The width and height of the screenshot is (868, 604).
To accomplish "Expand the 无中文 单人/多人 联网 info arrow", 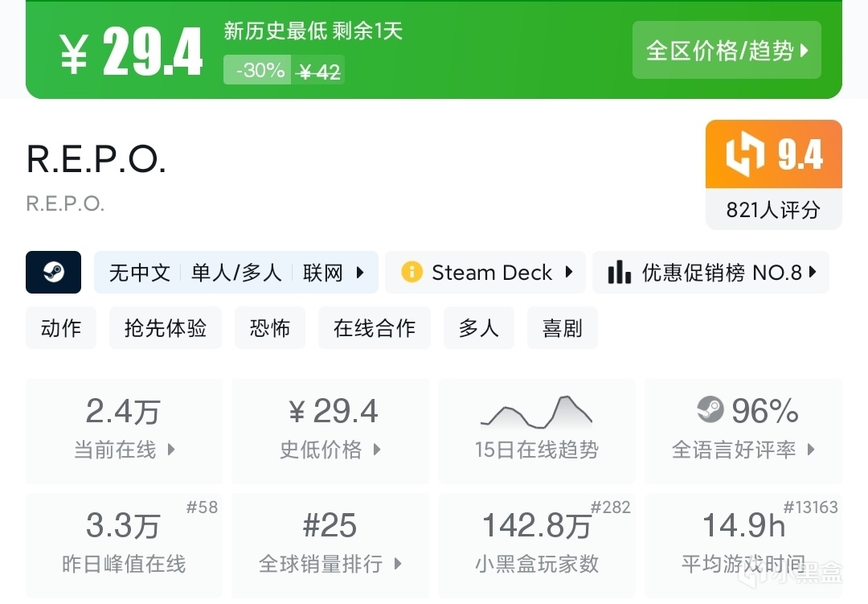I will [360, 273].
